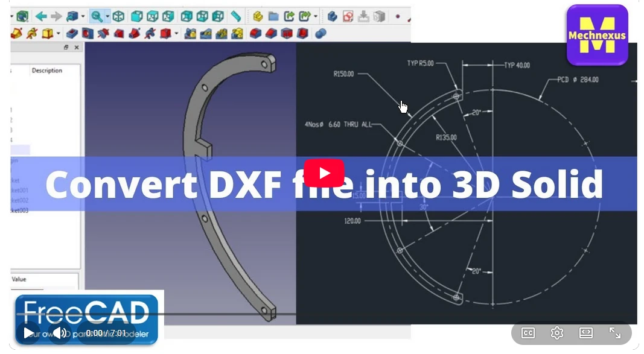The image size is (644, 354).
Task: Open the video settings gear
Action: [x=557, y=333]
